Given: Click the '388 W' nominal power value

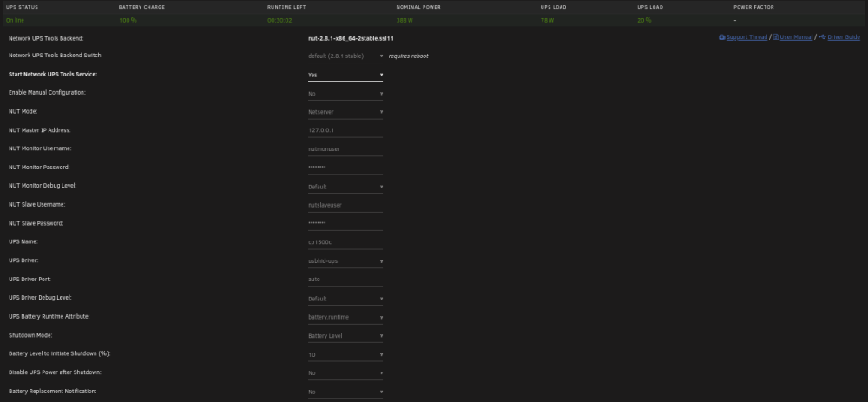Looking at the screenshot, I should [404, 21].
